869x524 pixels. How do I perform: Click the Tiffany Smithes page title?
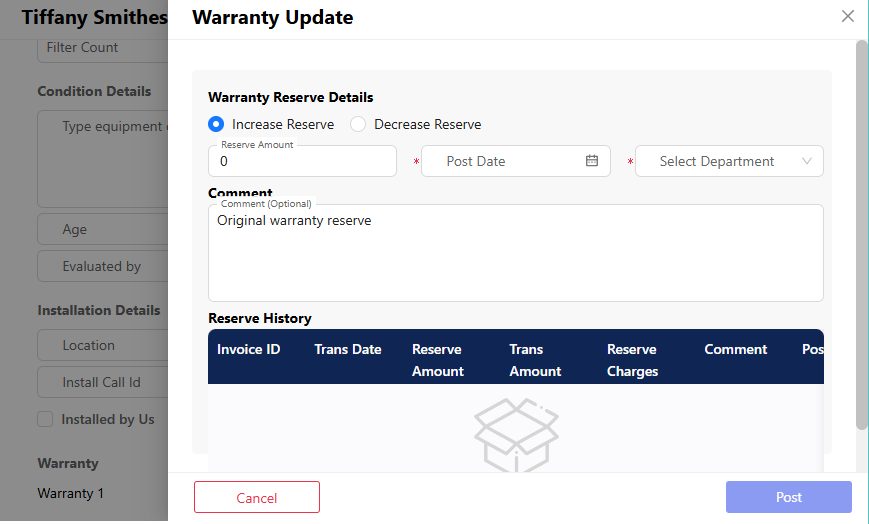pyautogui.click(x=95, y=17)
